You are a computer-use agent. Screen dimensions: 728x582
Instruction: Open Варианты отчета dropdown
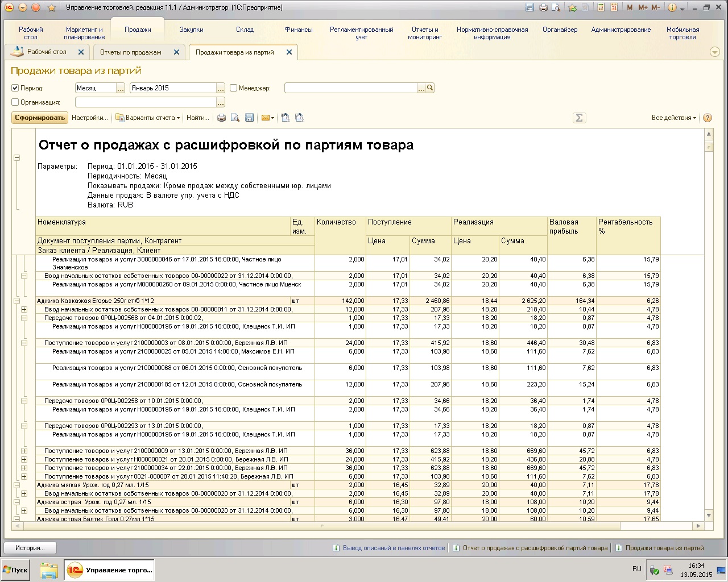point(148,118)
